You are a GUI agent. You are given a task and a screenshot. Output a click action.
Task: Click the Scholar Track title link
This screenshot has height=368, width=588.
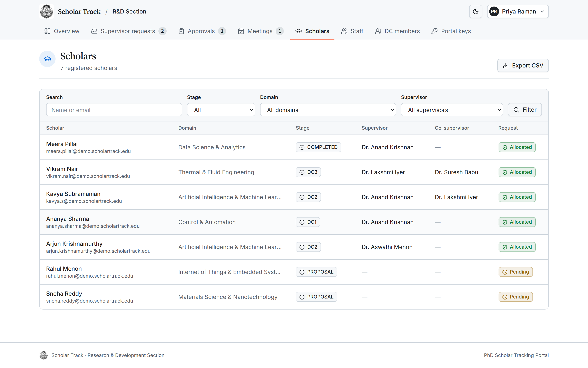pyautogui.click(x=79, y=11)
